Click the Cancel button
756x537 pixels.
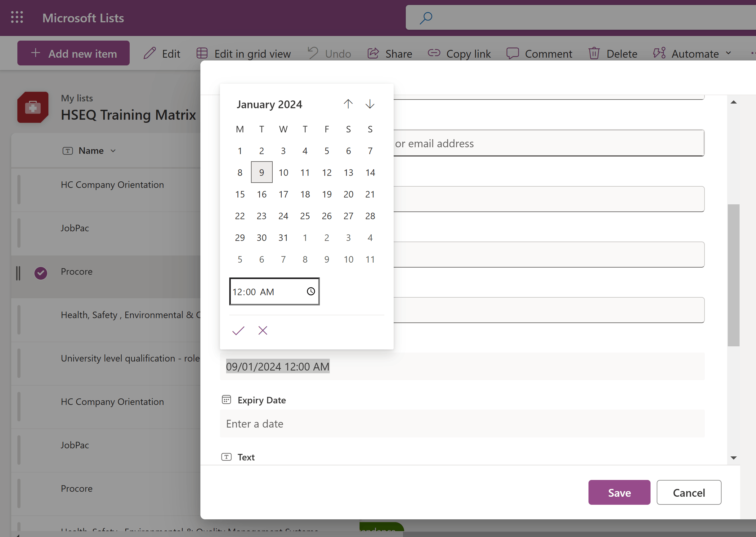(688, 492)
